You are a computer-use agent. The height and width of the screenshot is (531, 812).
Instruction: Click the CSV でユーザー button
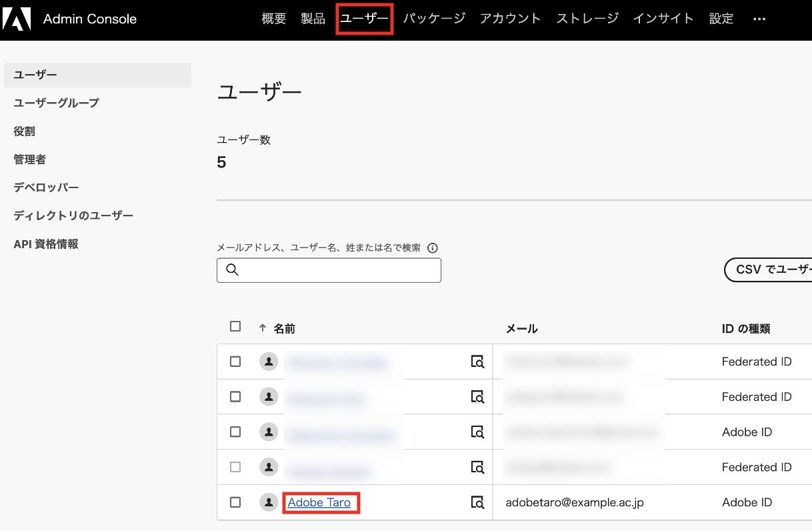(x=768, y=270)
